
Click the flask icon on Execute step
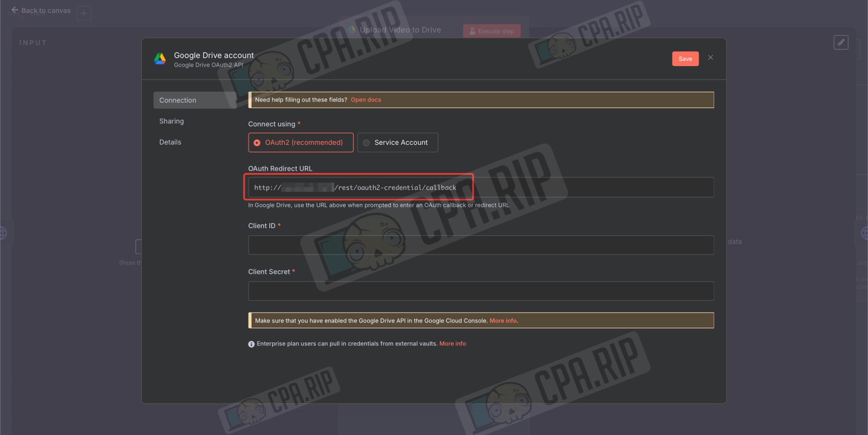[472, 31]
